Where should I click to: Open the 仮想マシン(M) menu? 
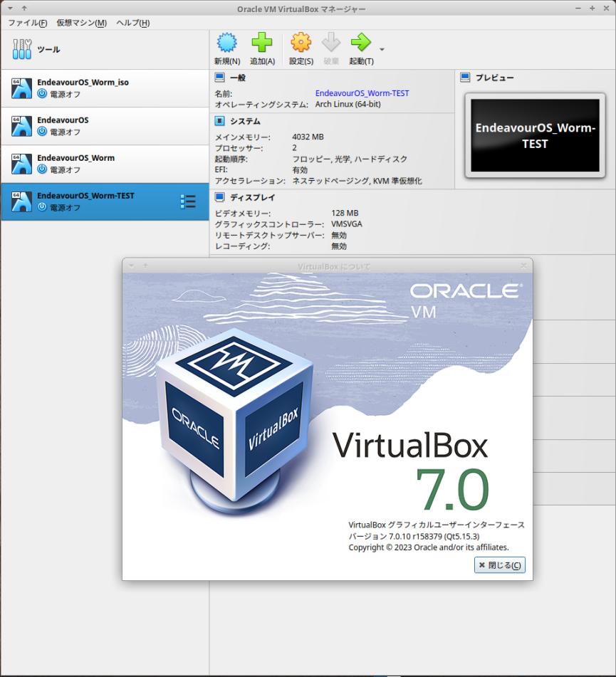pos(82,23)
